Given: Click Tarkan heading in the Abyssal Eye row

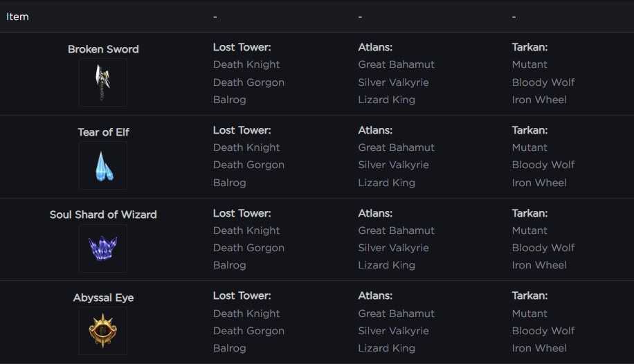Looking at the screenshot, I should (x=529, y=295).
